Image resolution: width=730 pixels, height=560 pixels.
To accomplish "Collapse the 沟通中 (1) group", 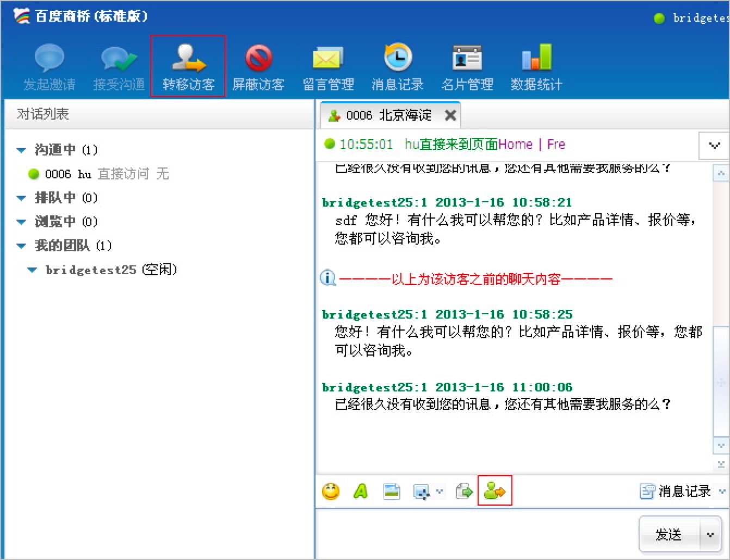I will (21, 150).
